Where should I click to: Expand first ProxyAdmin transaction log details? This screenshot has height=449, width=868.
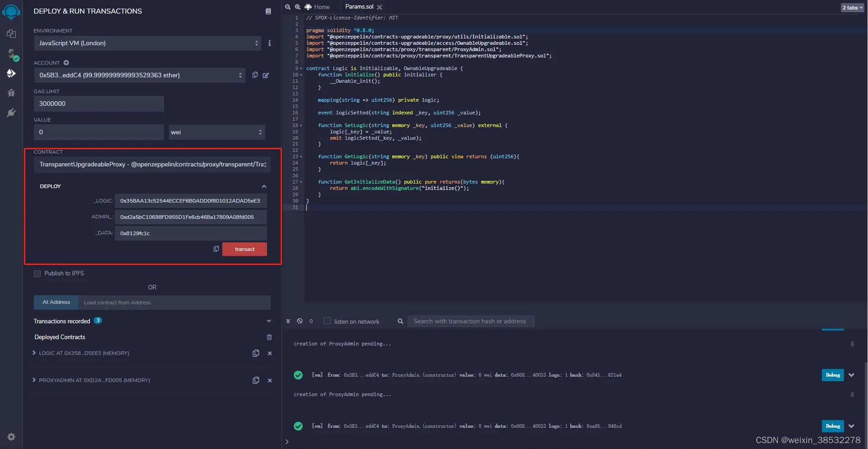(x=851, y=375)
